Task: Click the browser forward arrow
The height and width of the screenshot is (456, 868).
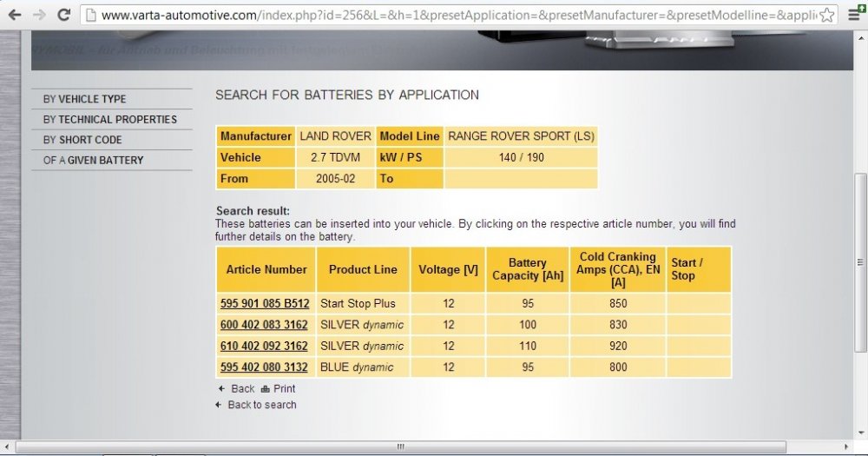Action: [x=39, y=15]
